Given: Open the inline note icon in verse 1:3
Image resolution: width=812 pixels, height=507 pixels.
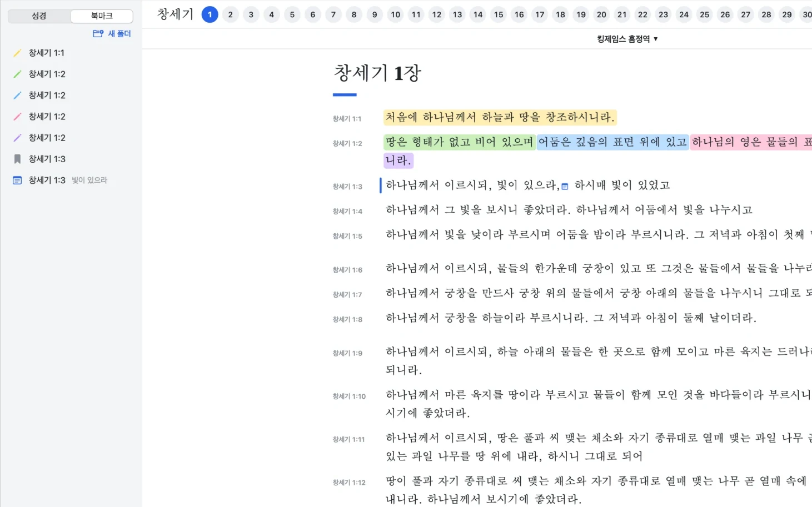Looking at the screenshot, I should [565, 186].
